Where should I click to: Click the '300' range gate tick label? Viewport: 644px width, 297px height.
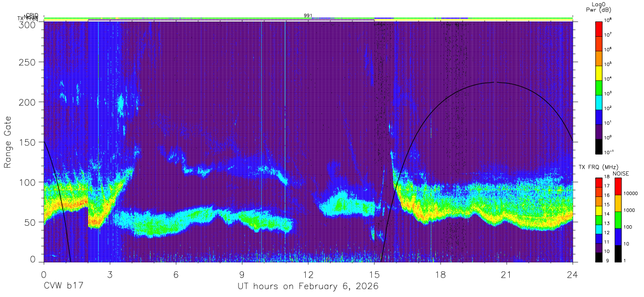pyautogui.click(x=27, y=24)
